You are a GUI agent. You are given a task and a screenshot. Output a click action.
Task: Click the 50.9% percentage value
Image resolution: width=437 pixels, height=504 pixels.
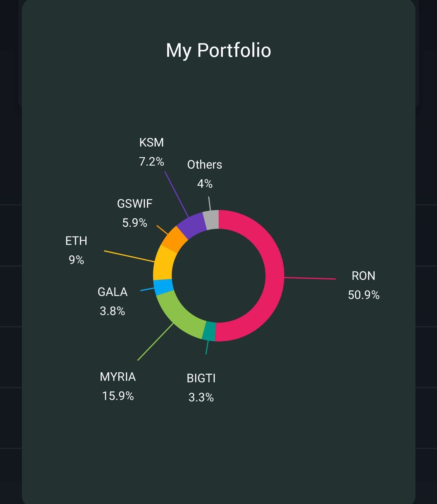point(364,295)
